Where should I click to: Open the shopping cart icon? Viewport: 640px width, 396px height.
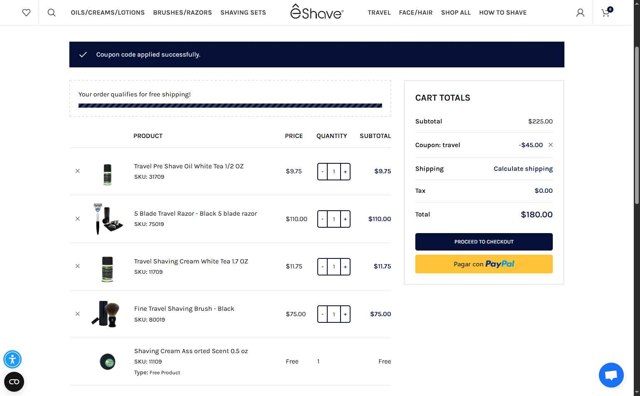coord(607,12)
